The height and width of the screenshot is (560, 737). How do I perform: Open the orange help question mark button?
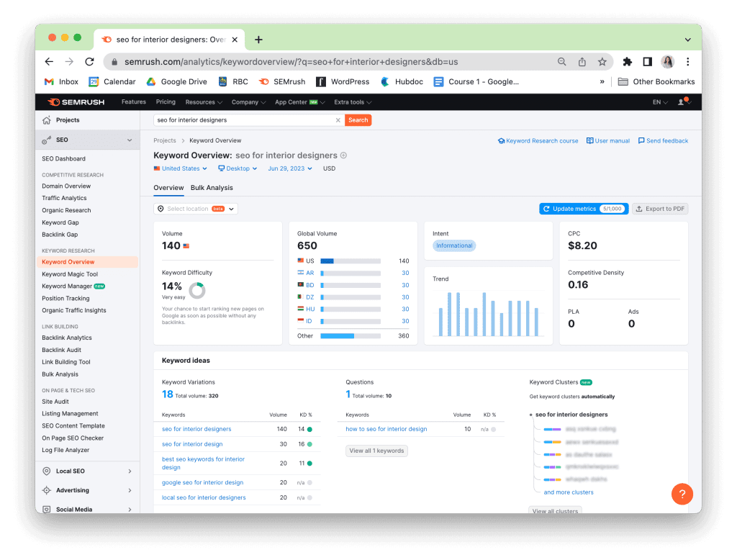pos(682,494)
